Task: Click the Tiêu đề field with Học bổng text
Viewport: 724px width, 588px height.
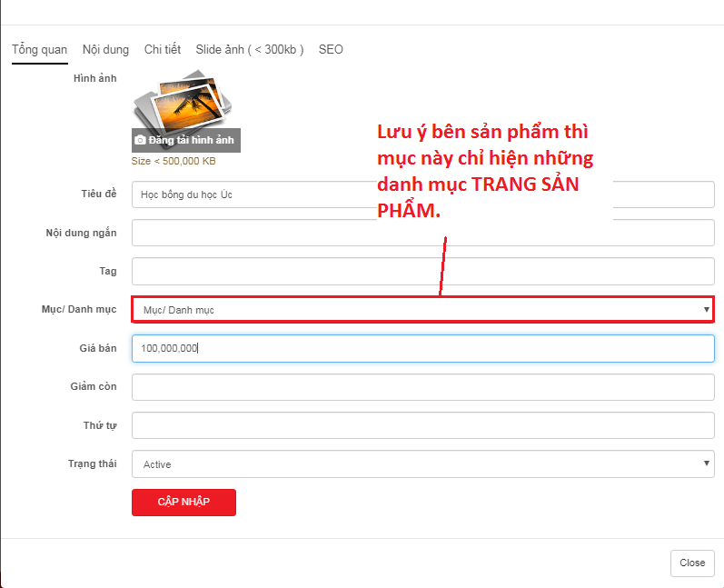Action: [x=254, y=194]
